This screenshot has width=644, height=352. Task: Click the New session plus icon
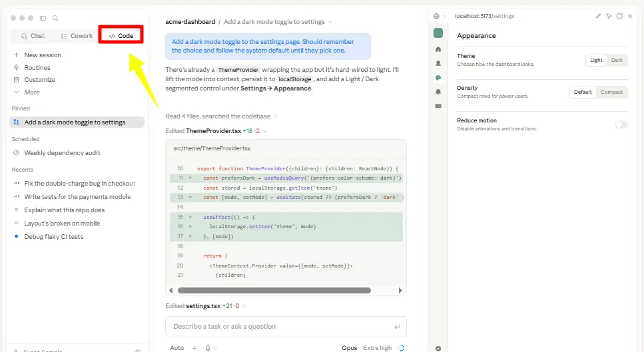(17, 55)
